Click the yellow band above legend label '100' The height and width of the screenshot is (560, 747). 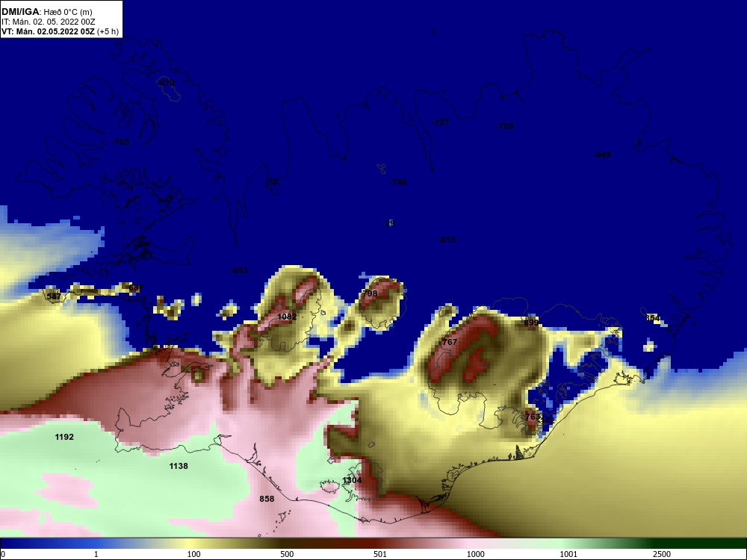(x=190, y=544)
